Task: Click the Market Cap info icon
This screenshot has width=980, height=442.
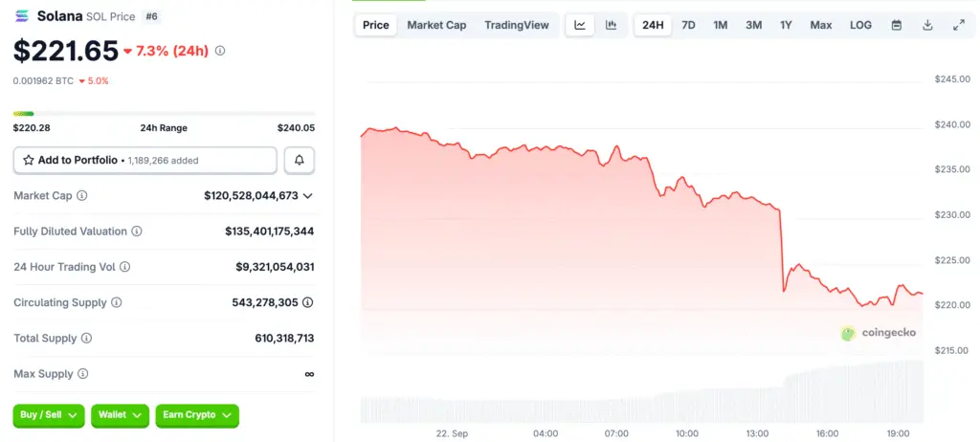Action: pos(81,195)
